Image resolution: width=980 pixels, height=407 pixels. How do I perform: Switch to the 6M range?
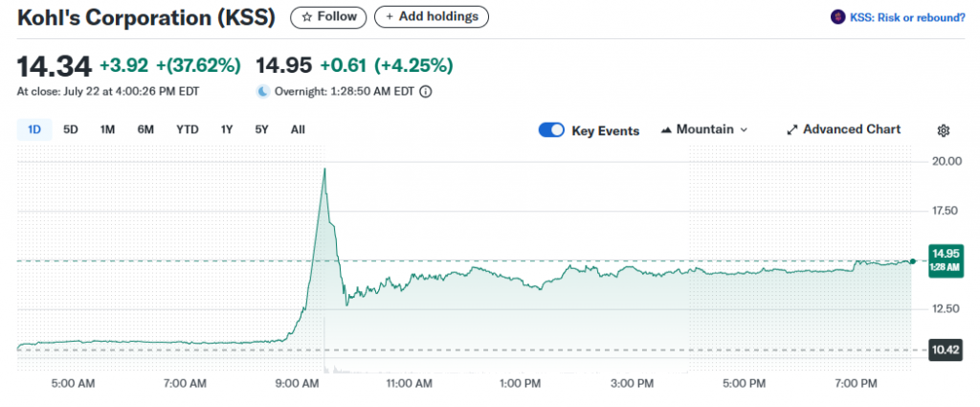[x=145, y=129]
